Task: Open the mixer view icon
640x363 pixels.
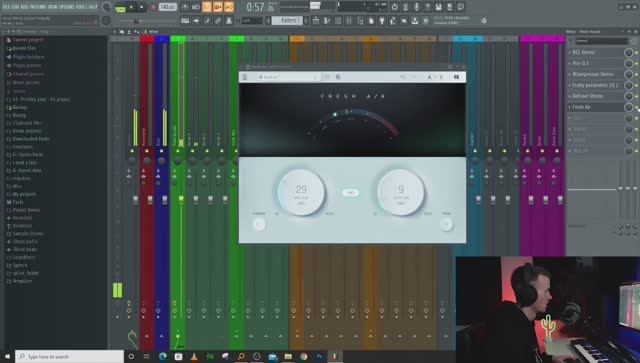Action: [349, 20]
